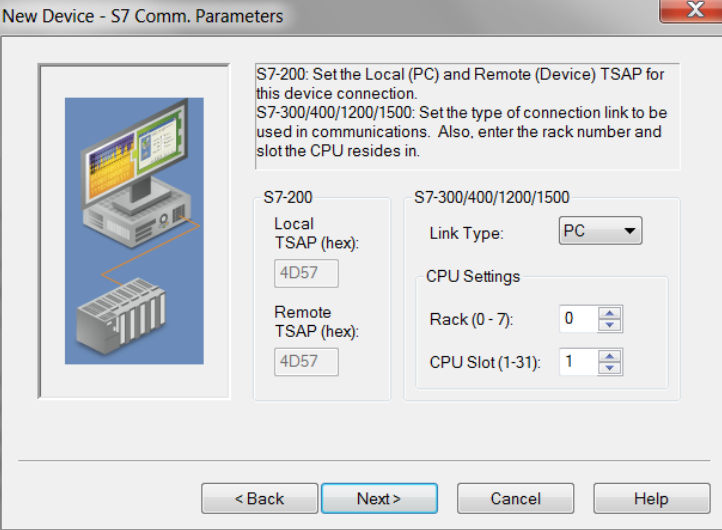Click the CPU Slot (1-31) value field
The height and width of the screenshot is (530, 722).
tap(579, 361)
